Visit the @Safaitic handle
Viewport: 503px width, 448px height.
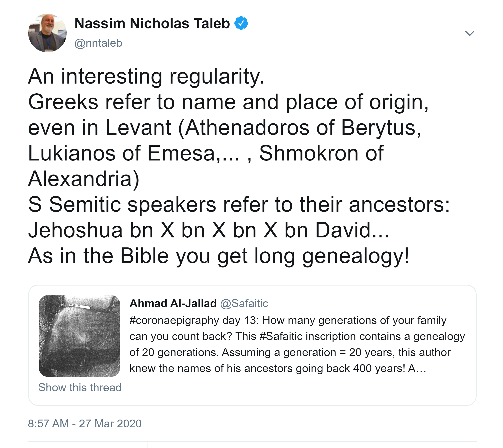tap(244, 303)
